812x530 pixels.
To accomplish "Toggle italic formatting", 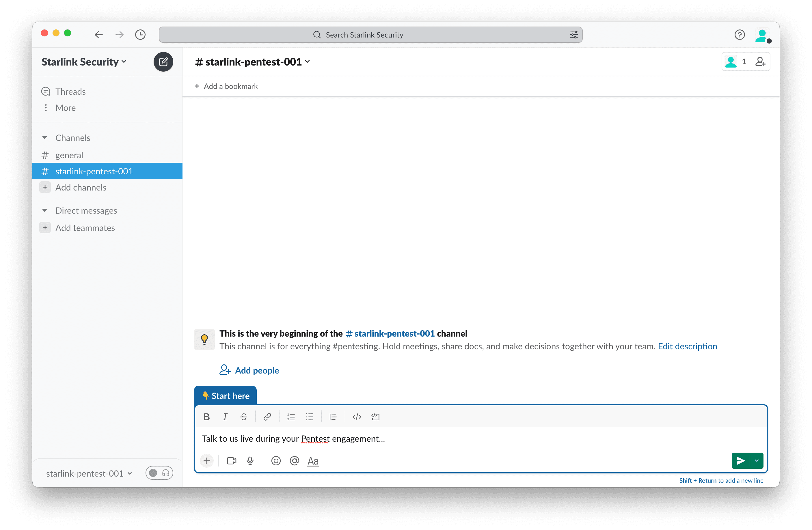I will point(225,417).
